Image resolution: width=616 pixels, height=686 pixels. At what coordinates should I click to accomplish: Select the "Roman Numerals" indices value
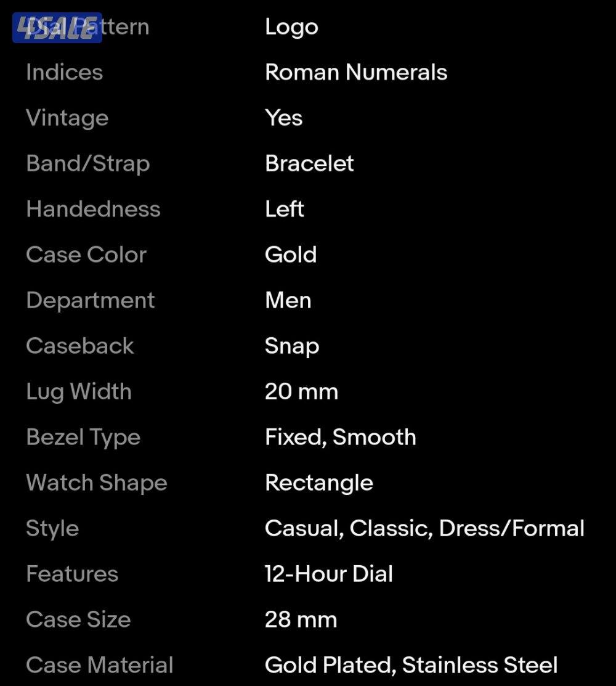[356, 73]
